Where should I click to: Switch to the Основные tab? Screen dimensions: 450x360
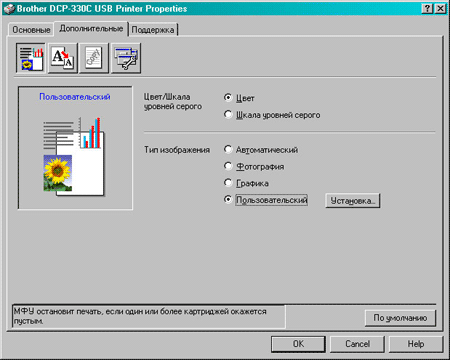click(31, 30)
